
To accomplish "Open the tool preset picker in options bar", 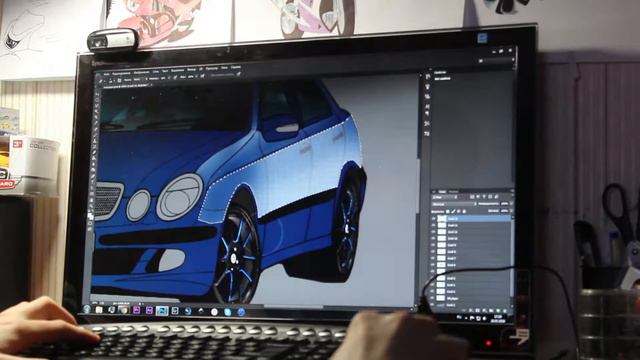I will 103,81.
